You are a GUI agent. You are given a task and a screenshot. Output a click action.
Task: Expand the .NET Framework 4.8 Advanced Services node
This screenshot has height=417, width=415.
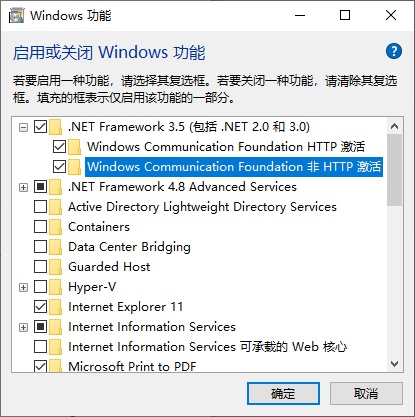pyautogui.click(x=23, y=187)
